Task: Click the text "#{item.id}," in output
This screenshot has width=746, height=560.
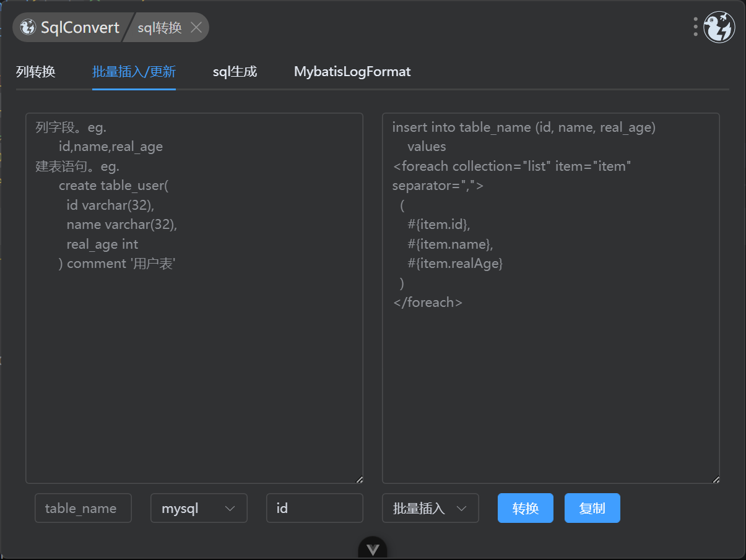Action: (439, 225)
